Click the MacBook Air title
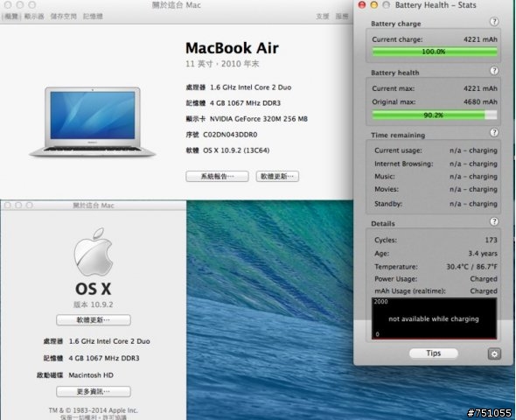Image resolution: width=516 pixels, height=420 pixels. coord(232,48)
